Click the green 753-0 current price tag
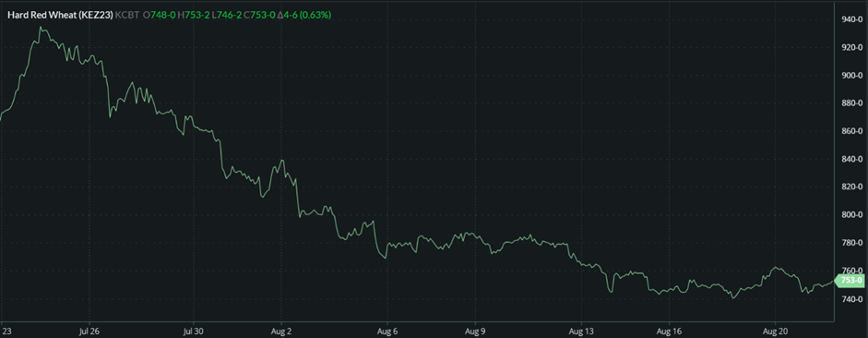The height and width of the screenshot is (338, 868). [x=850, y=281]
